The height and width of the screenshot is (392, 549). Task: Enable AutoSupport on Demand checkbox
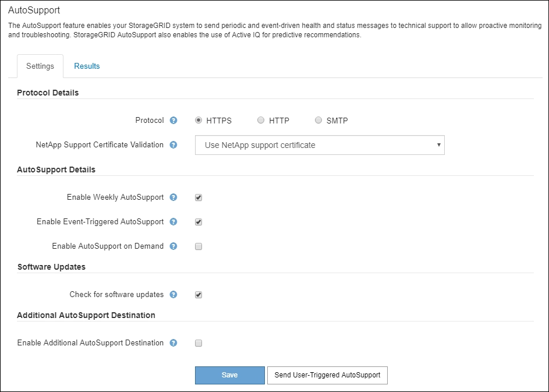click(199, 246)
